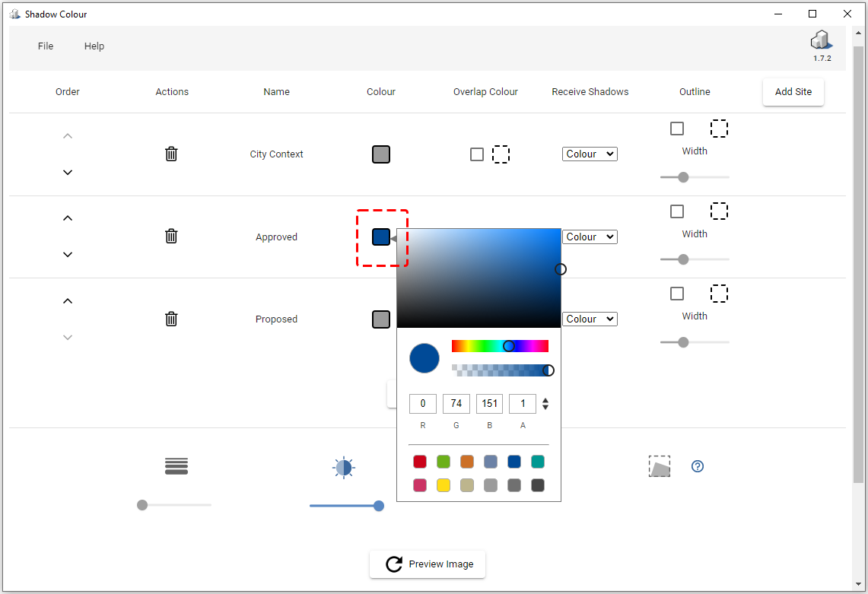
Task: Open the Help menu
Action: [x=94, y=46]
